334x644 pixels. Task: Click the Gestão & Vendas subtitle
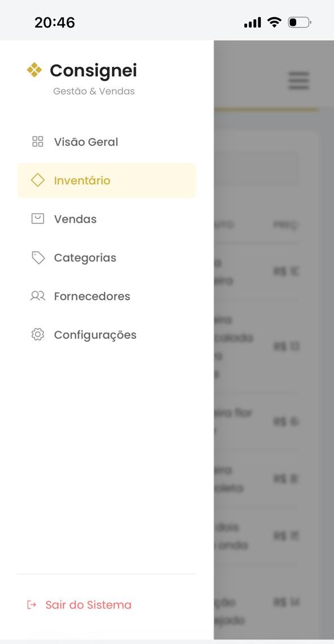click(94, 90)
